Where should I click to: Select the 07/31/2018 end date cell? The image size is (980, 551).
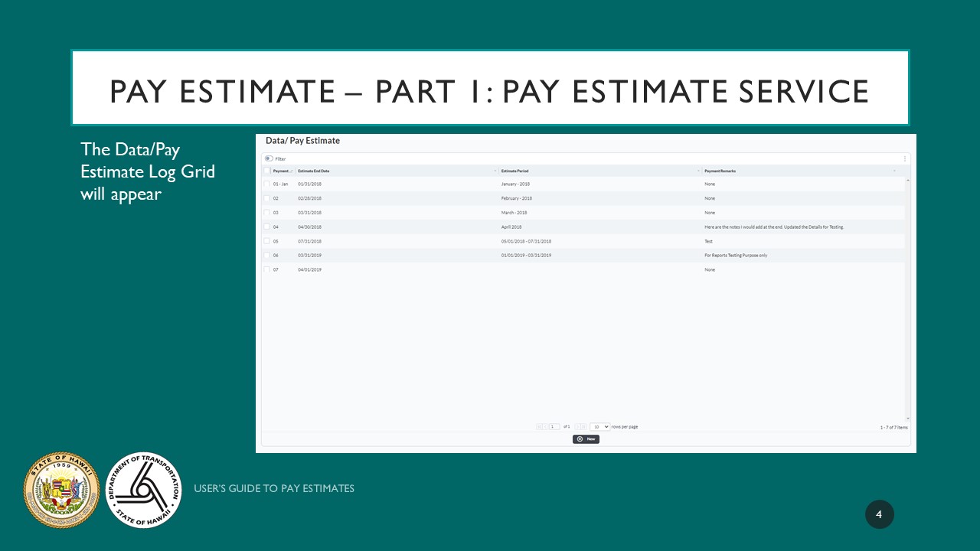click(309, 241)
